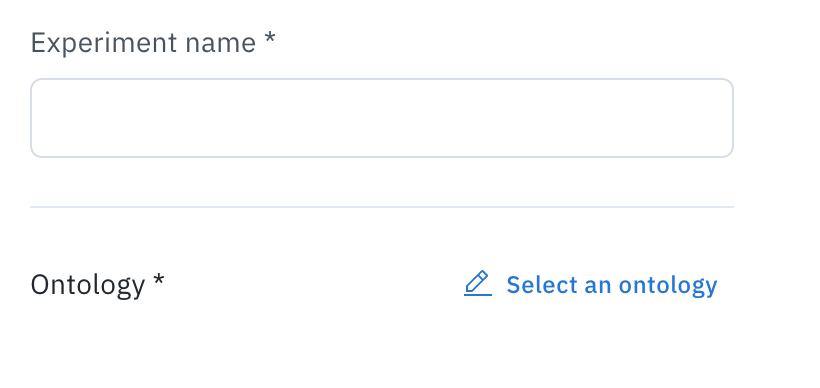Screen dimensions: 820x388
Task: Click the Experiment name label
Action: tap(153, 43)
